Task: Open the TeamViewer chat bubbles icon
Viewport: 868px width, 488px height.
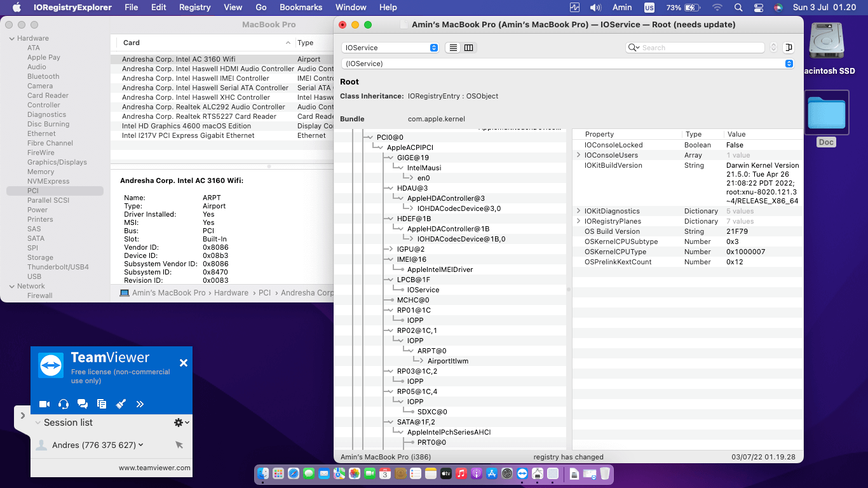Action: click(83, 404)
